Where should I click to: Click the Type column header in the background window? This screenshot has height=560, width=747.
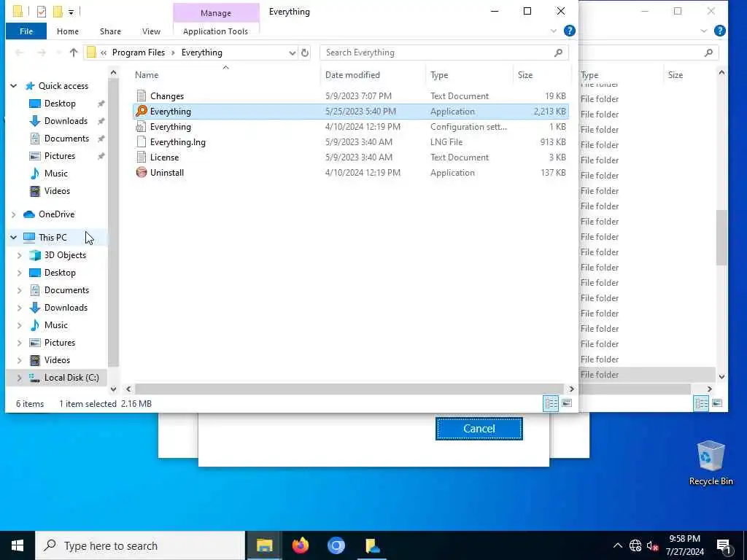pyautogui.click(x=589, y=75)
